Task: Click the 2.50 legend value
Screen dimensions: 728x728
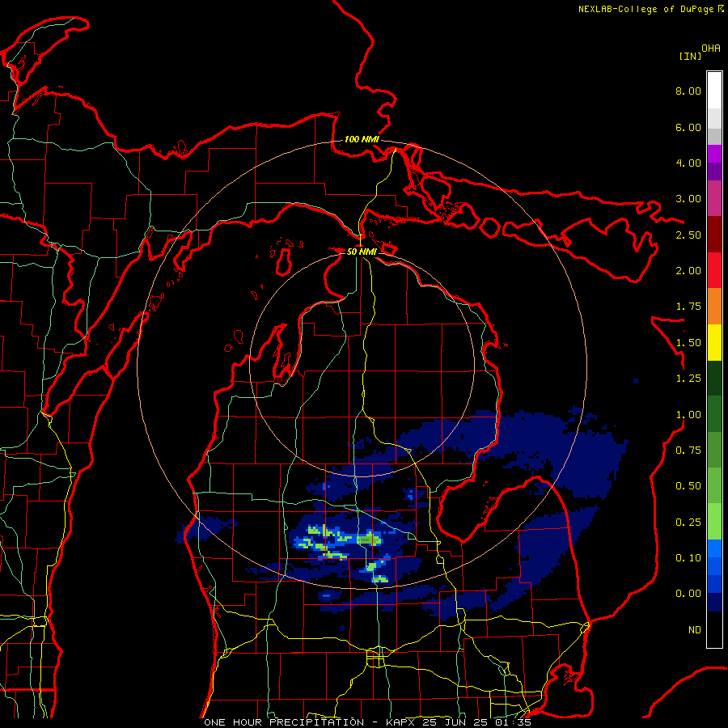Action: pyautogui.click(x=688, y=235)
